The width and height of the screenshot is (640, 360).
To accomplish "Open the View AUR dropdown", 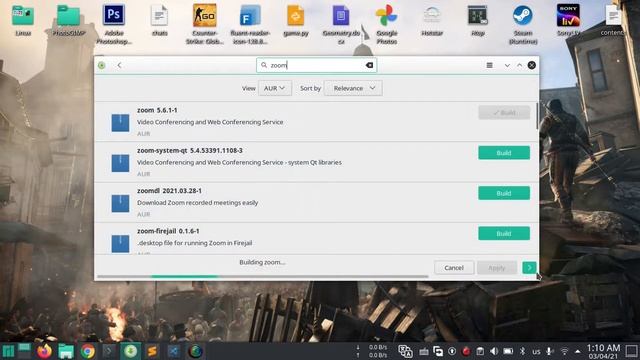I will click(275, 88).
